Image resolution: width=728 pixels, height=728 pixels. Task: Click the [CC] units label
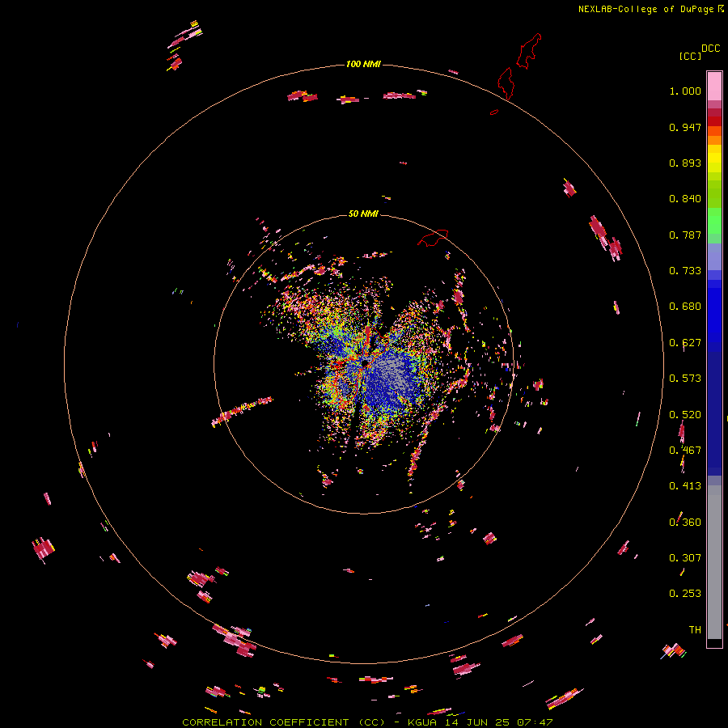click(x=690, y=56)
